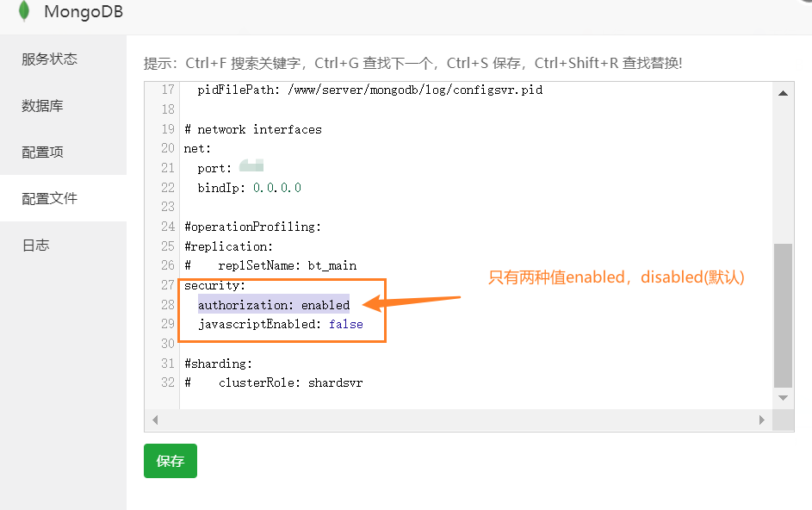Click the editor scroll up arrow
The width and height of the screenshot is (812, 510).
(x=783, y=93)
